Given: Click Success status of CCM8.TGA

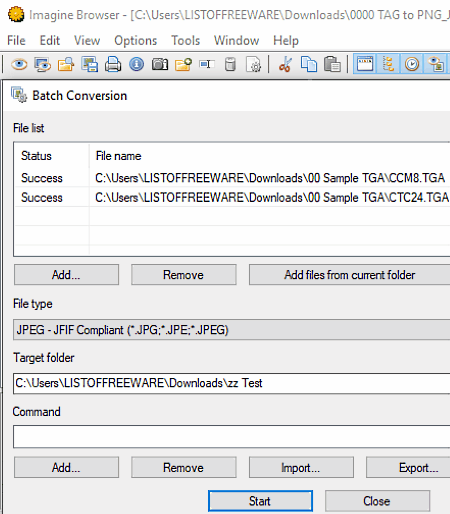Looking at the screenshot, I should point(42,178).
